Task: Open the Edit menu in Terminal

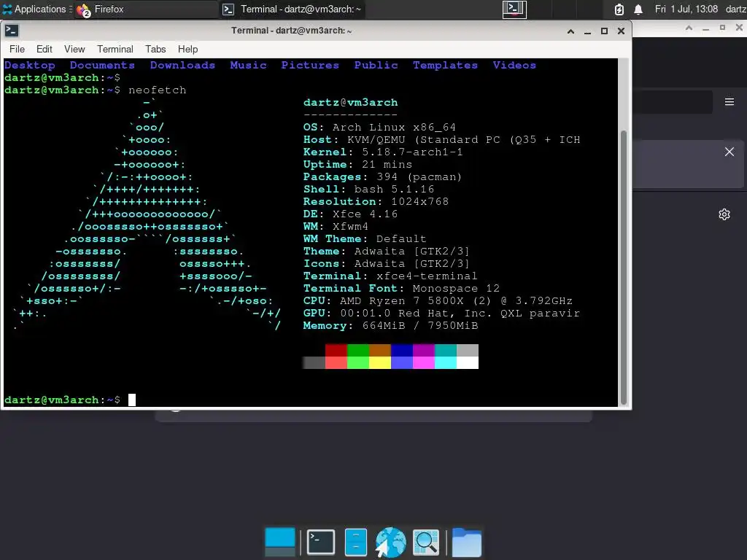Action: click(44, 49)
